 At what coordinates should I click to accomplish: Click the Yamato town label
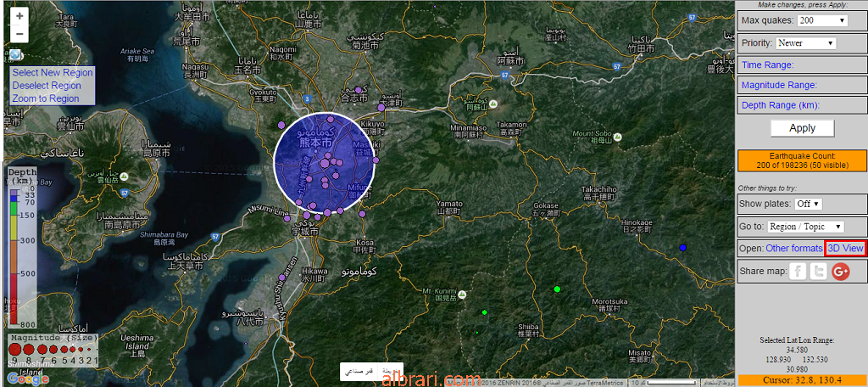click(x=448, y=207)
